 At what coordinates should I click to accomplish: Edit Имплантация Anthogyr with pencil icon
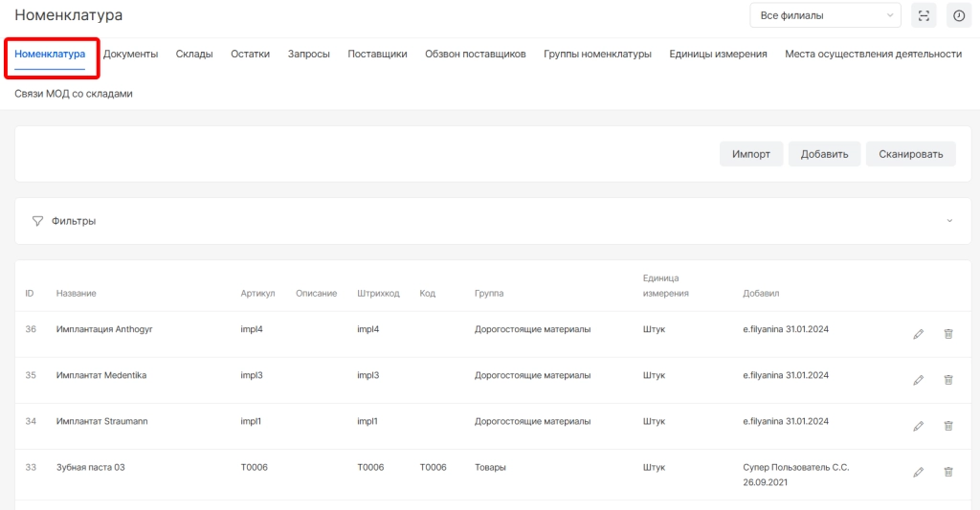[918, 334]
